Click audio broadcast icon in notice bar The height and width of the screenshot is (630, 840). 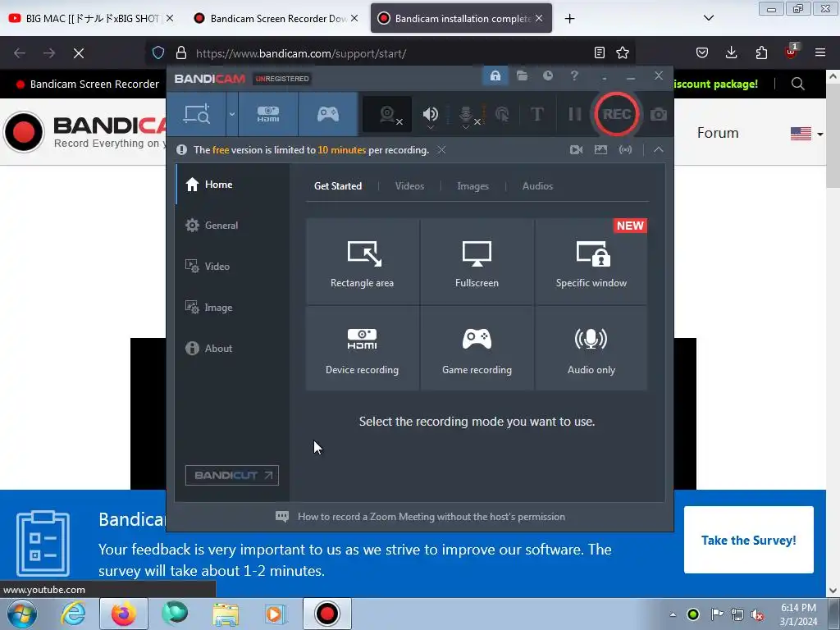click(x=625, y=150)
